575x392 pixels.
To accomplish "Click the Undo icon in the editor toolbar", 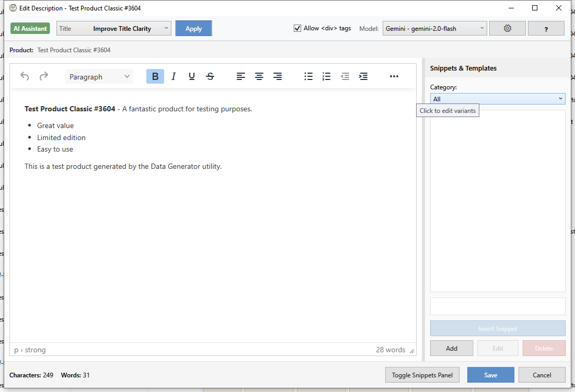I will pyautogui.click(x=24, y=76).
